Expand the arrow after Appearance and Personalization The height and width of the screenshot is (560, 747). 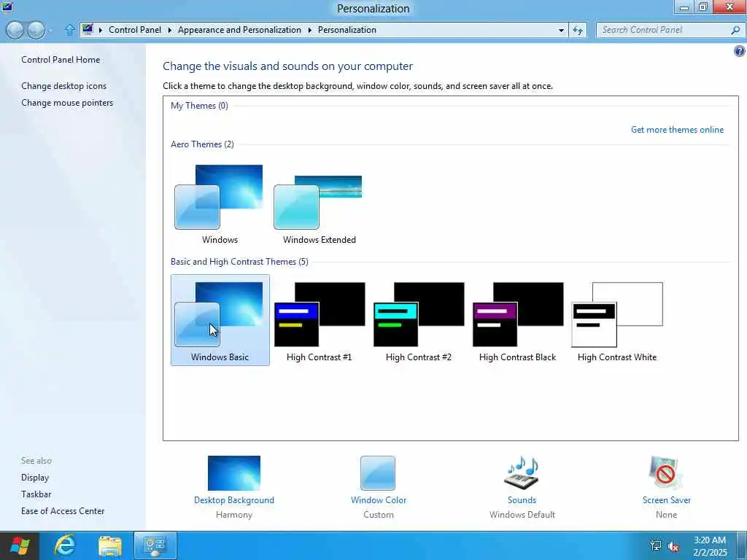point(309,30)
